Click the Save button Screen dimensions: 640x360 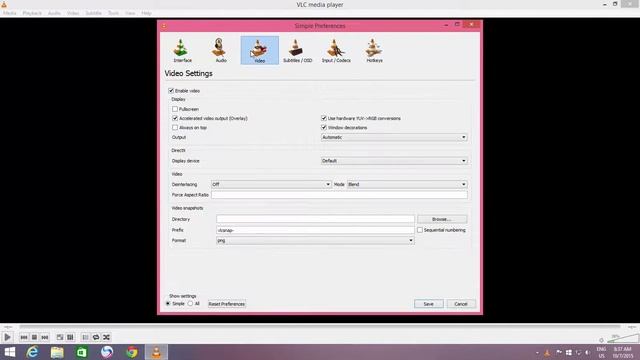[x=429, y=304]
